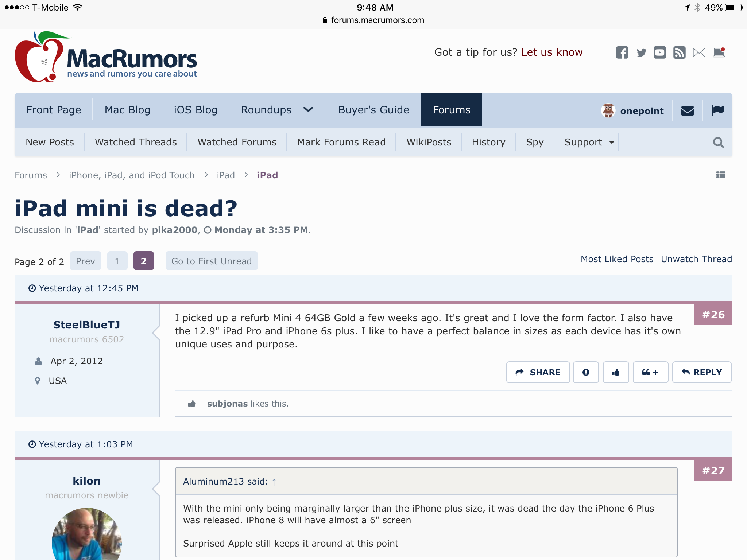This screenshot has width=747, height=560.
Task: Open New Posts in sub-navigation
Action: click(x=50, y=142)
